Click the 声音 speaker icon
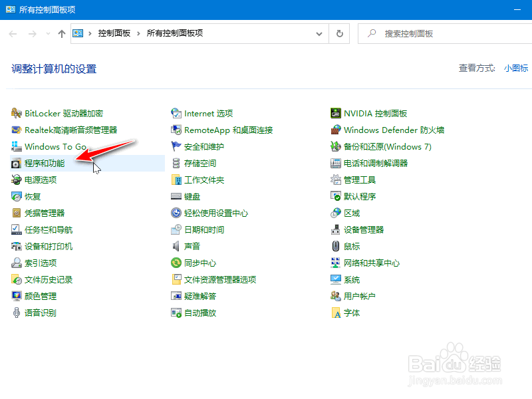This screenshot has height=399, width=532. 176,246
